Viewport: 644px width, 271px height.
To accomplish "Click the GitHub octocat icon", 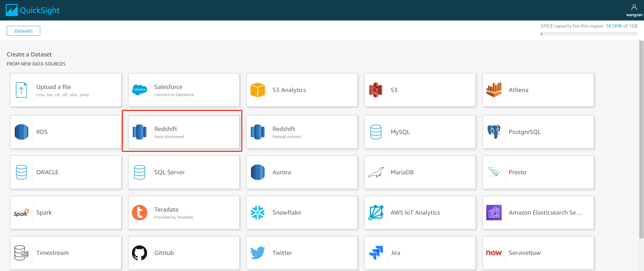I will pos(140,253).
